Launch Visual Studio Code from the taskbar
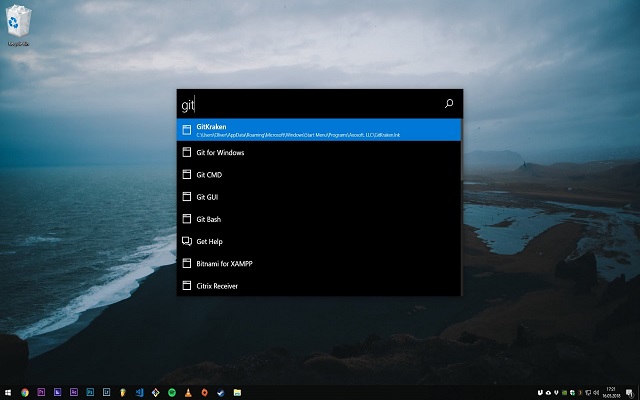 point(139,393)
